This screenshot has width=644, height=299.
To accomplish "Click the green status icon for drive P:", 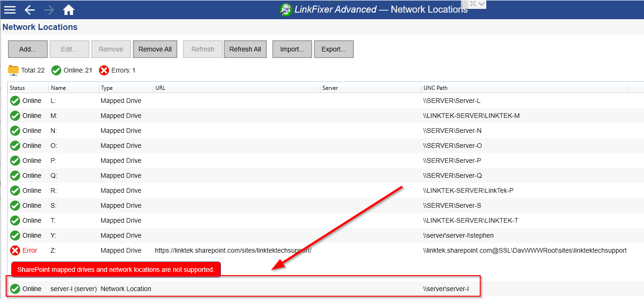I will [15, 160].
